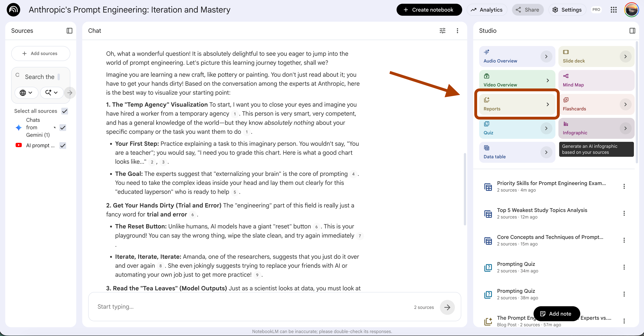The image size is (644, 336).
Task: Toggle Chats from Gemini source checkbox
Action: click(x=63, y=128)
